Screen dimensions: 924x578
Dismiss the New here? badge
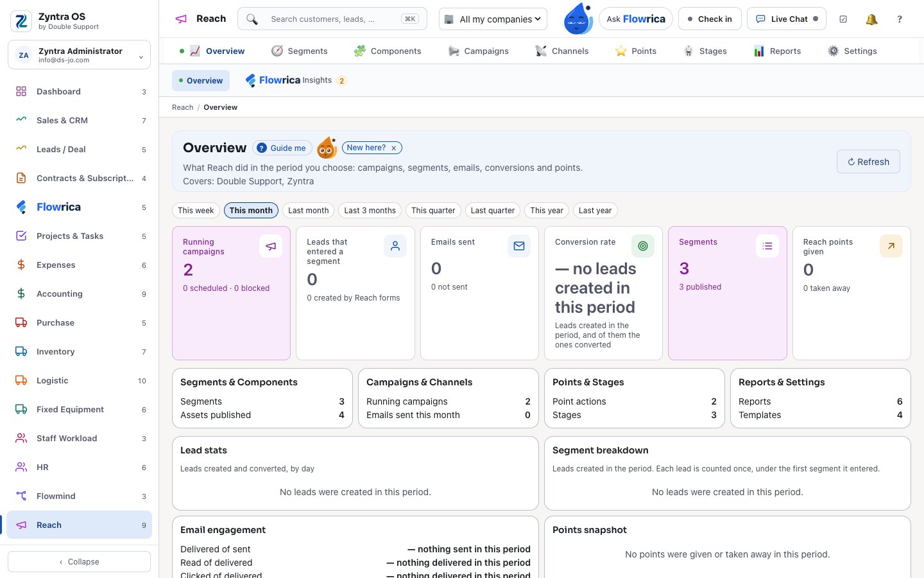[394, 148]
